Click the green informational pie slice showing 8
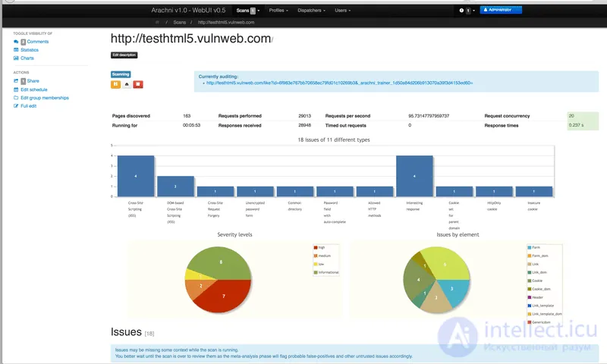 (x=220, y=262)
